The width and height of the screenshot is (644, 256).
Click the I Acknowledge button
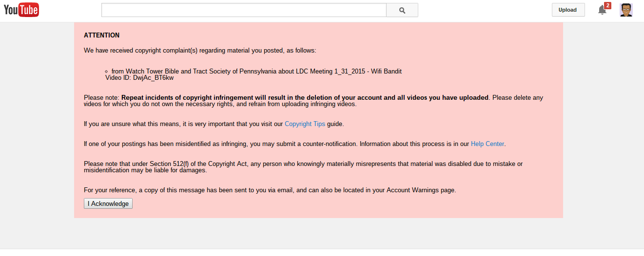tap(108, 203)
